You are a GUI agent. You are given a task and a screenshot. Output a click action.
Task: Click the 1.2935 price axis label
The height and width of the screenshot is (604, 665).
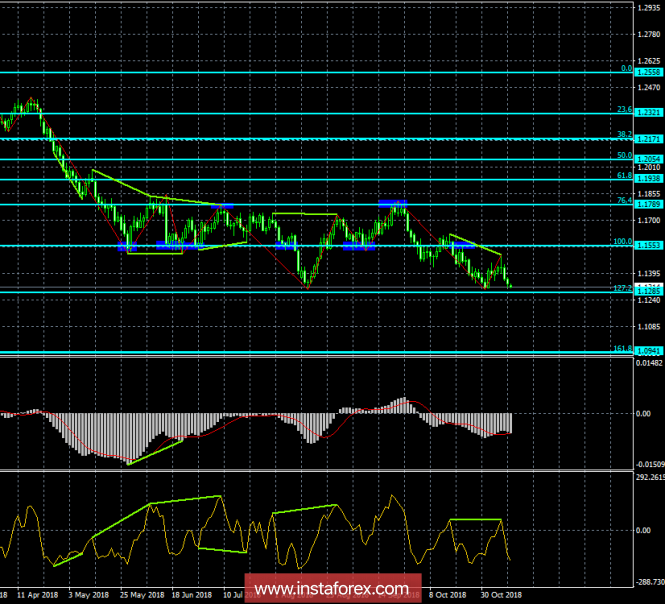point(645,8)
